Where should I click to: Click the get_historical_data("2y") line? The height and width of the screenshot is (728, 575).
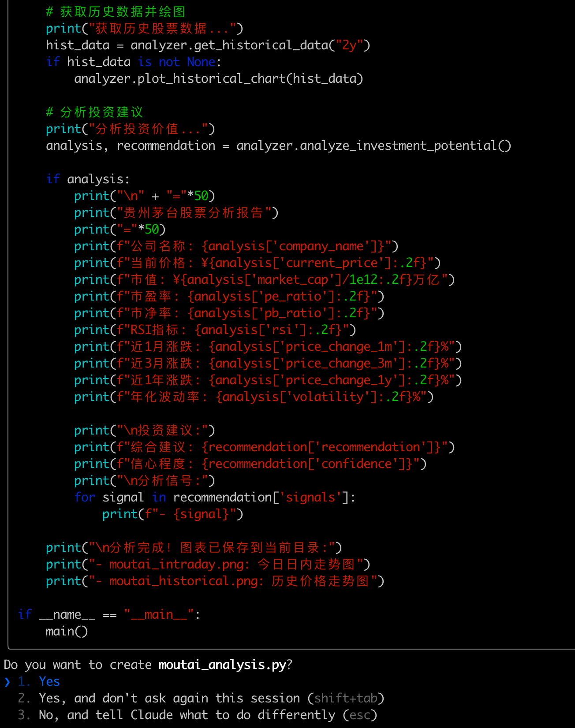[x=208, y=45]
